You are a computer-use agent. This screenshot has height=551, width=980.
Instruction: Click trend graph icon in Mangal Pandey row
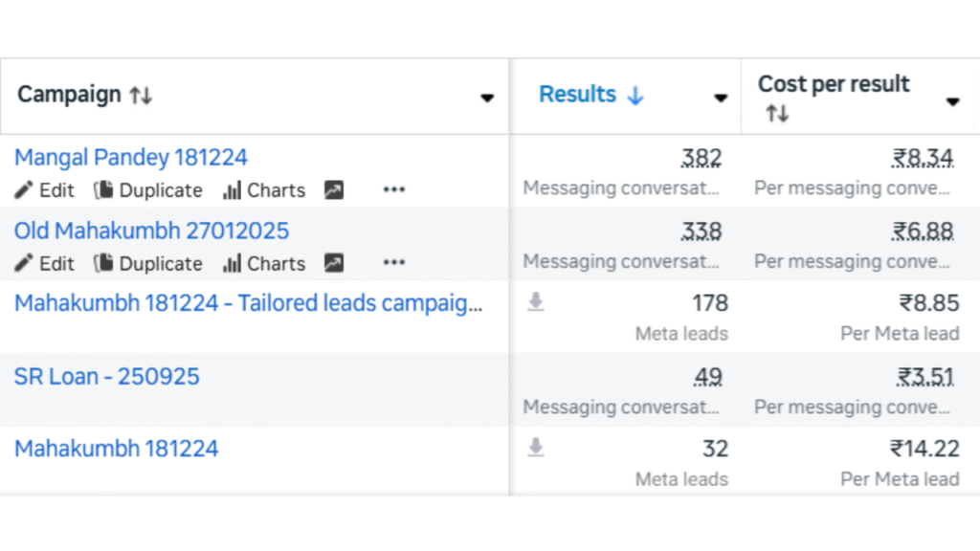(333, 190)
